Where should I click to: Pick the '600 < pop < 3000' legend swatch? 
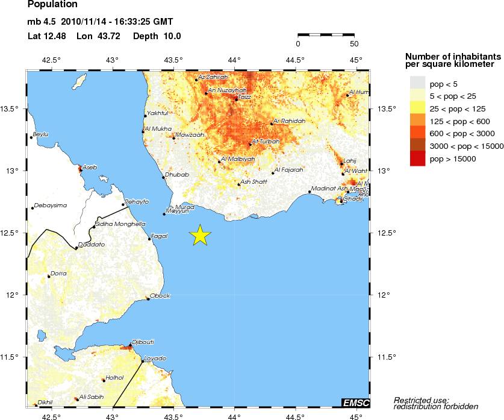click(x=417, y=133)
